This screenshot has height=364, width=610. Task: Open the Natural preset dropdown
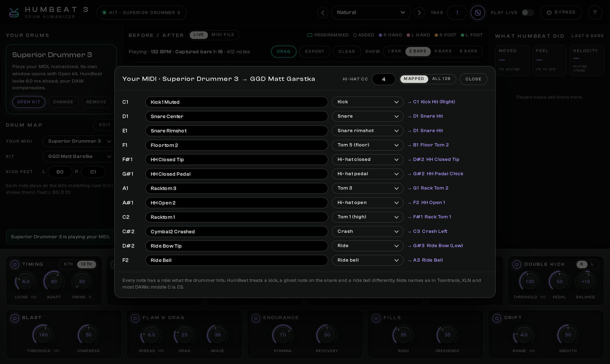pos(371,13)
